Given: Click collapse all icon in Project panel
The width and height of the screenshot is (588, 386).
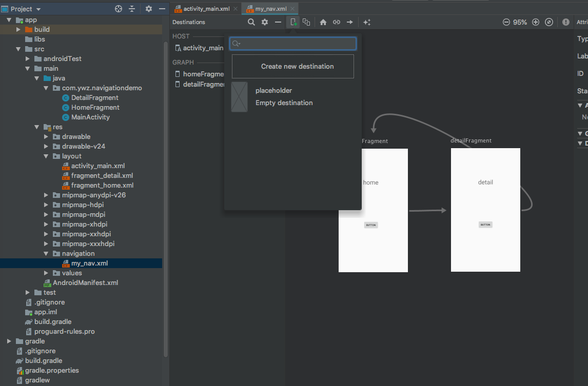Looking at the screenshot, I should click(x=132, y=9).
